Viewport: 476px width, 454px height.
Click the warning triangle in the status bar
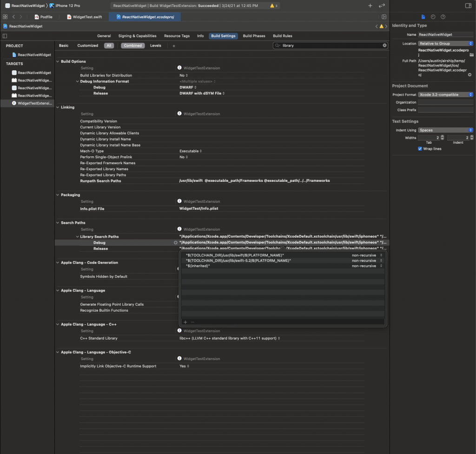click(272, 6)
